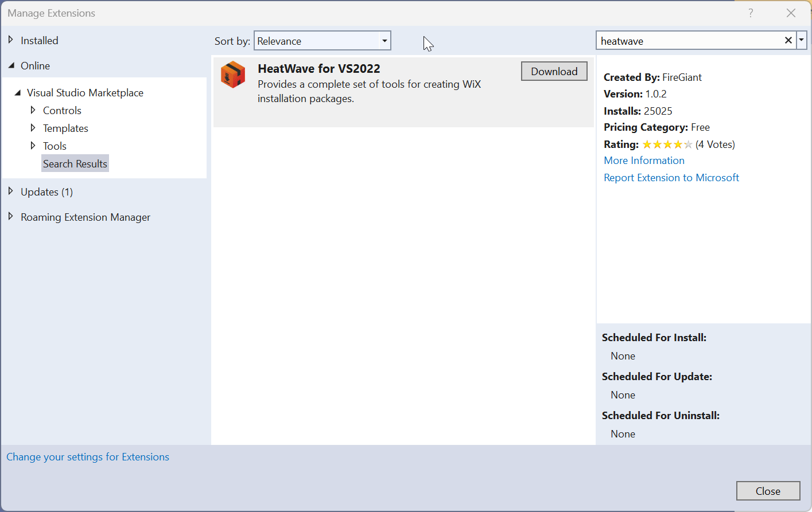
Task: Click Change your settings for Extensions
Action: [88, 456]
